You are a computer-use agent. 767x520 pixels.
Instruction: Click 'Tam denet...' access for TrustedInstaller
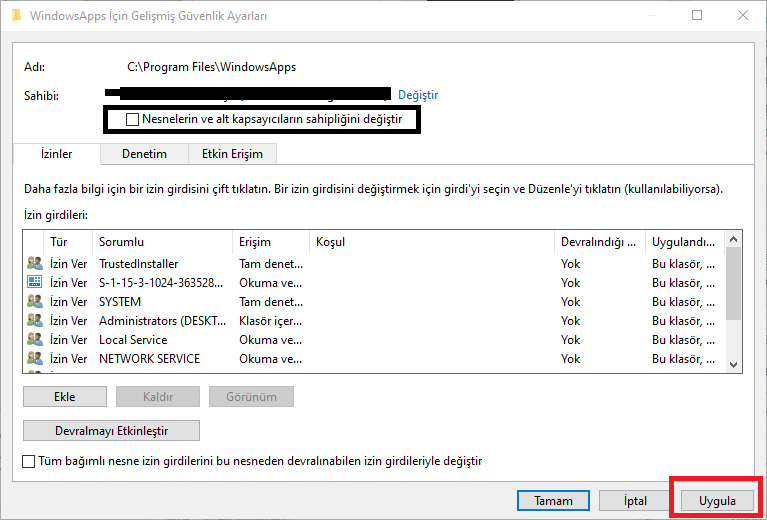click(x=271, y=264)
